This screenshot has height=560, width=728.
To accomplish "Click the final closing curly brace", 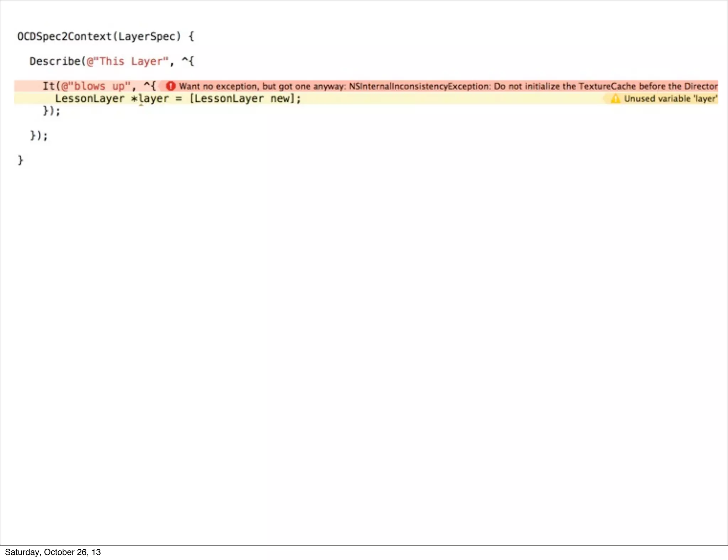I will 20,160.
